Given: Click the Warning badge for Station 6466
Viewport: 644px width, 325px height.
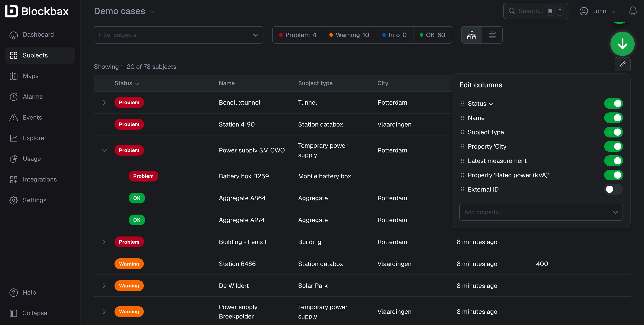Looking at the screenshot, I should (x=129, y=264).
